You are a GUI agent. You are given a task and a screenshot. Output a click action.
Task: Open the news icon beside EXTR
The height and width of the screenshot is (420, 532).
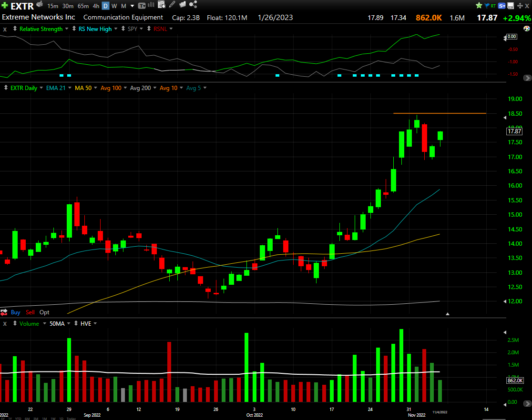(x=40, y=4)
